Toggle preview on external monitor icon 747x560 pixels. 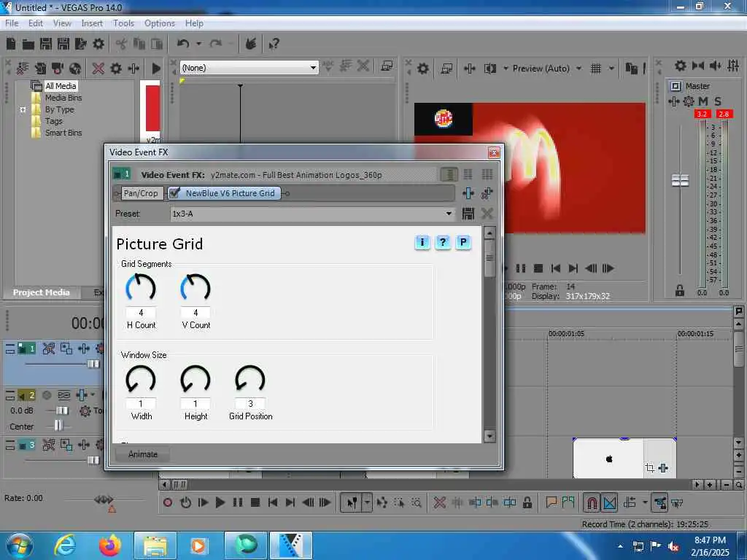click(446, 69)
